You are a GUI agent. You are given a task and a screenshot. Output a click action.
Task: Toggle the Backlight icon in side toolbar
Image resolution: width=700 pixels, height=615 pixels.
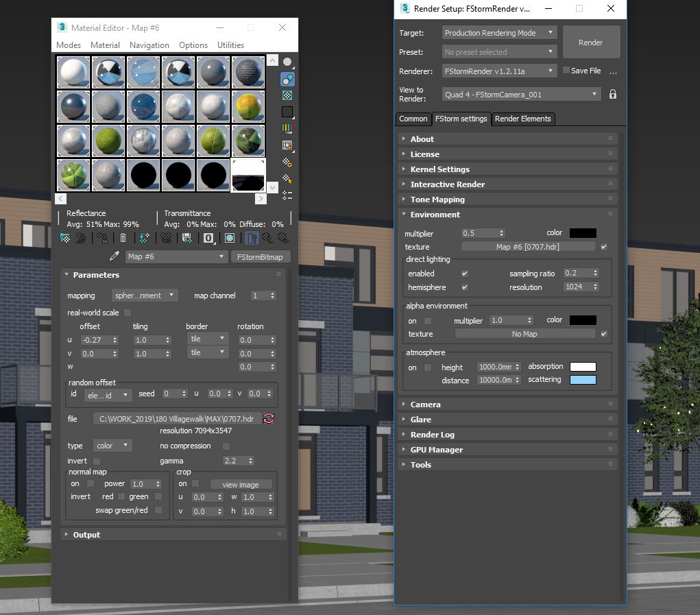coord(287,80)
